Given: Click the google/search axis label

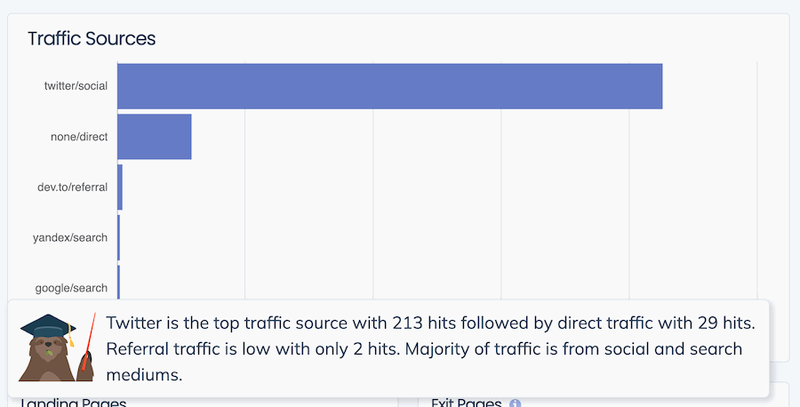Looking at the screenshot, I should click(71, 288).
